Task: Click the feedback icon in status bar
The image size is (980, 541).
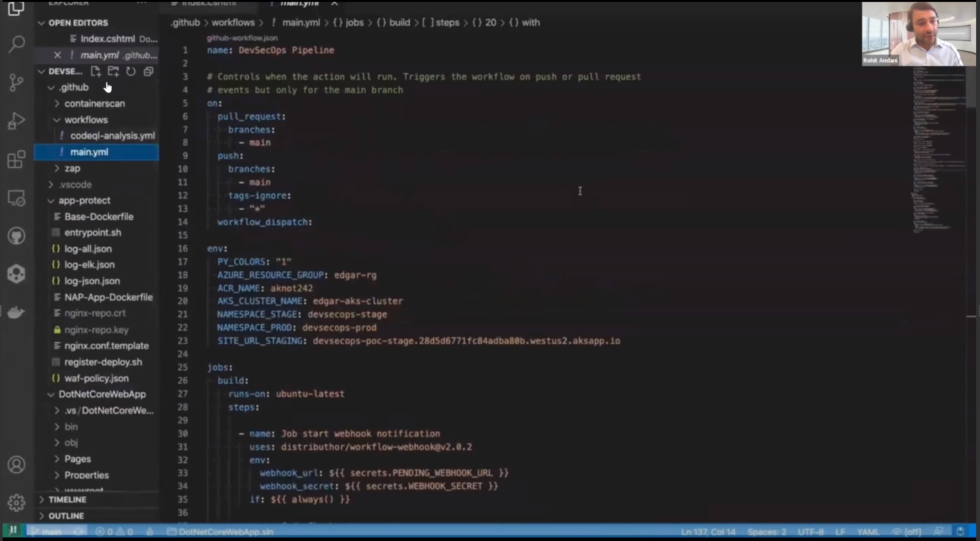Action: point(938,532)
